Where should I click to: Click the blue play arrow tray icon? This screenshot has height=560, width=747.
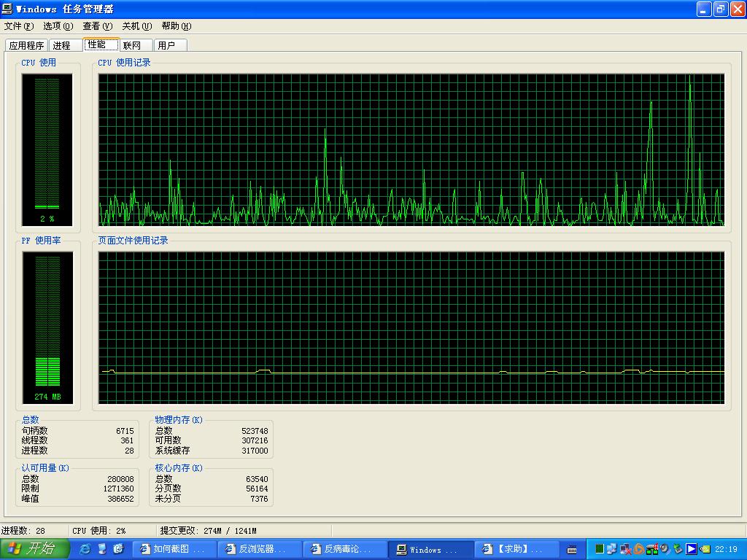[691, 549]
